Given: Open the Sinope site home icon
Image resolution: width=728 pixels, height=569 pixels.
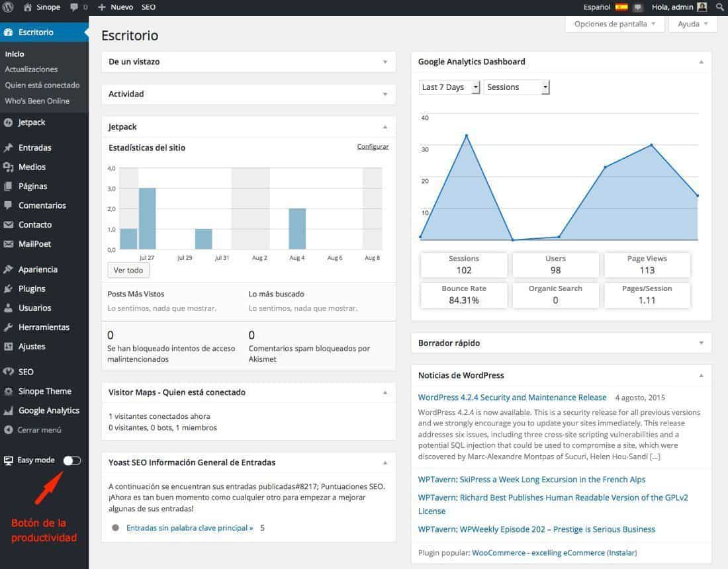Looking at the screenshot, I should click(x=27, y=7).
